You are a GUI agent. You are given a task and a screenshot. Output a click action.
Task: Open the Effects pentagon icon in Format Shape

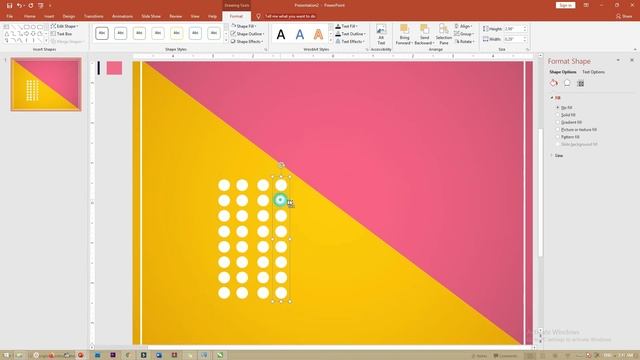[x=567, y=83]
